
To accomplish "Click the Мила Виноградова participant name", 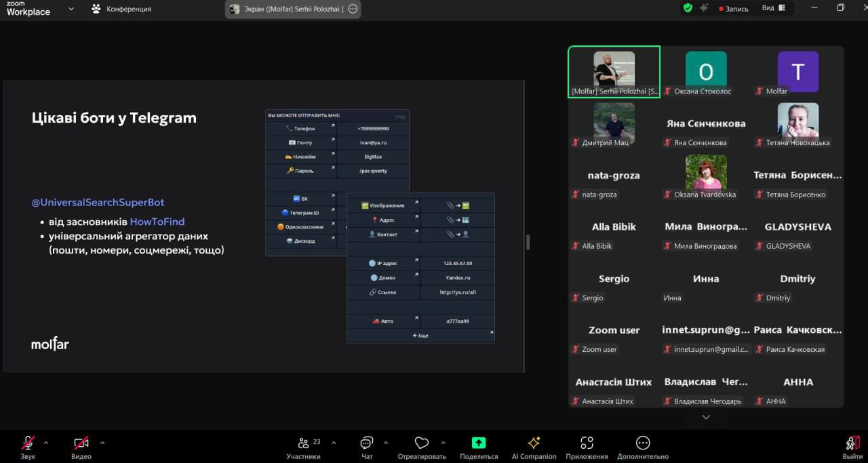I will coord(706,226).
